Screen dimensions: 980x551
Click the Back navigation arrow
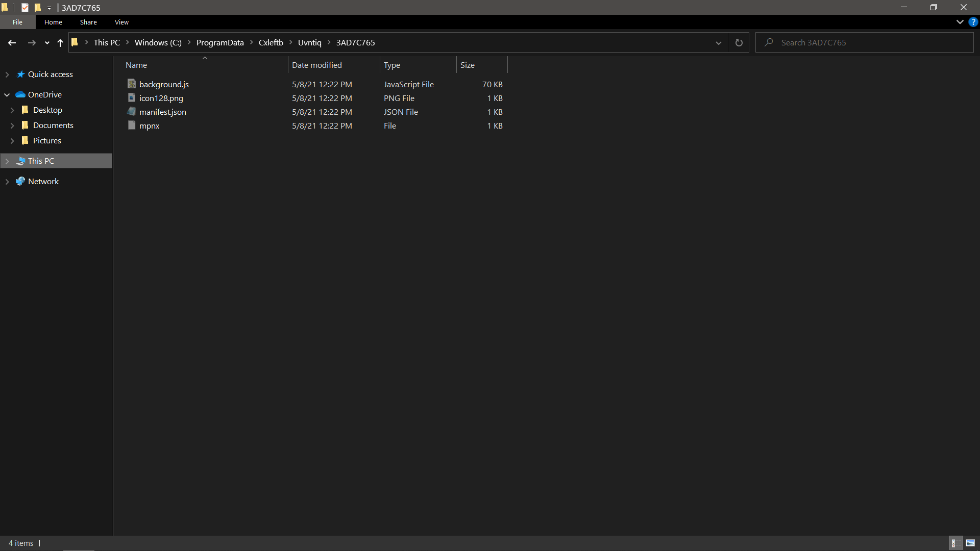coord(12,43)
